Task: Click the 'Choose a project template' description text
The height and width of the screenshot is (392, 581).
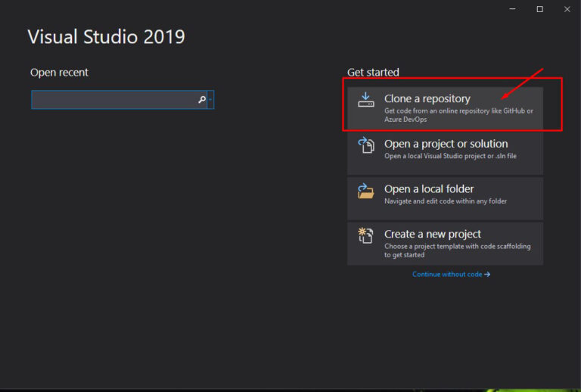Action: pyautogui.click(x=457, y=250)
